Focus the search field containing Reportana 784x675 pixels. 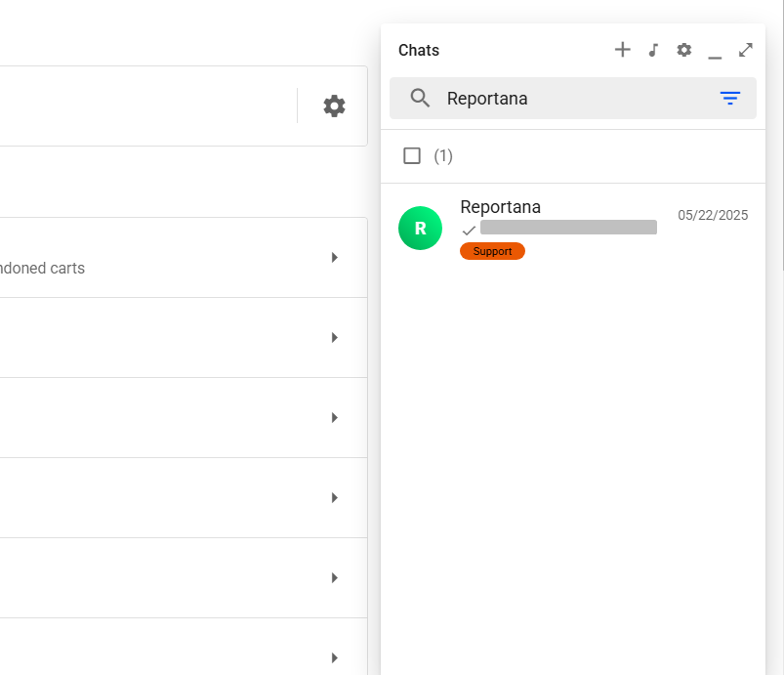pyautogui.click(x=576, y=99)
